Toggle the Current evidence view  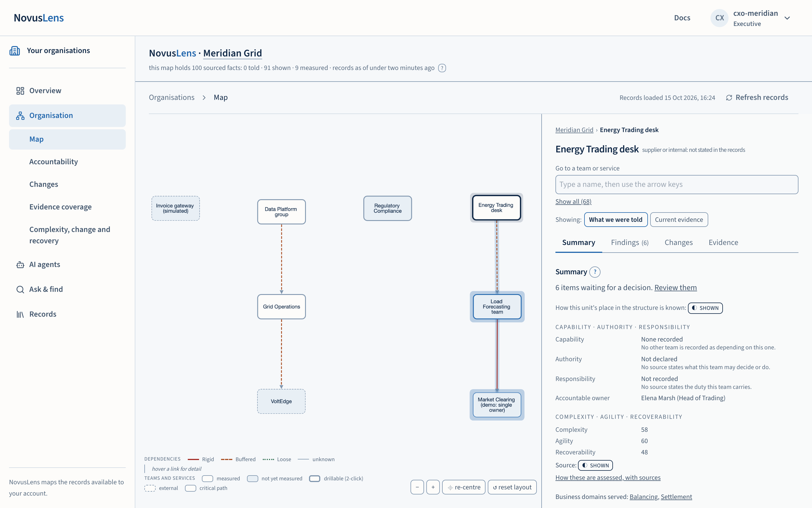(x=679, y=219)
